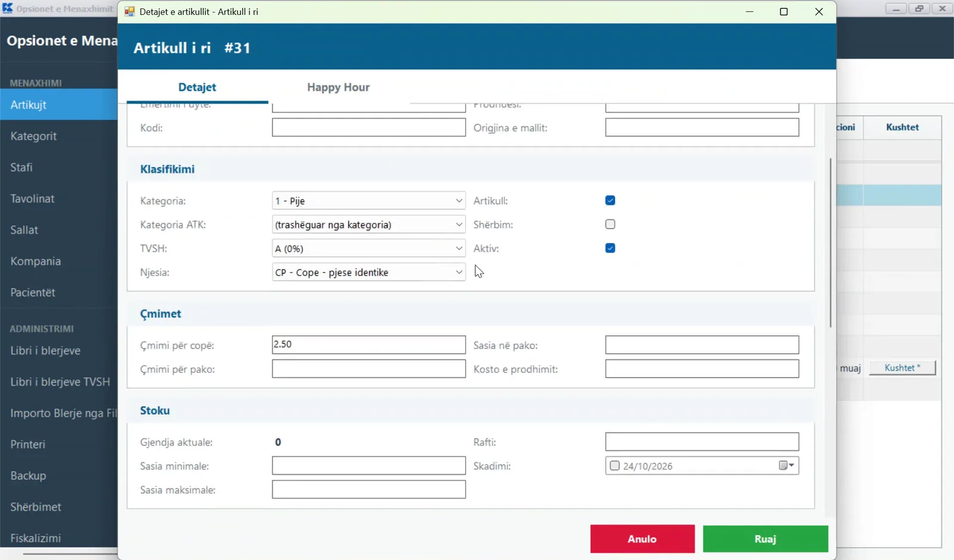Maximize the Detajet e artikullit dialog
The image size is (954, 560).
point(784,12)
